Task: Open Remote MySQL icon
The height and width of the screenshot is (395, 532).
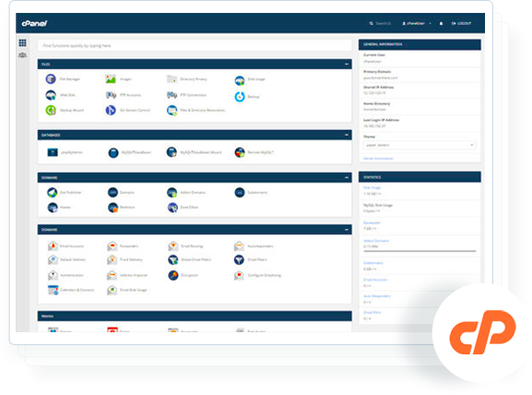Action: (240, 152)
